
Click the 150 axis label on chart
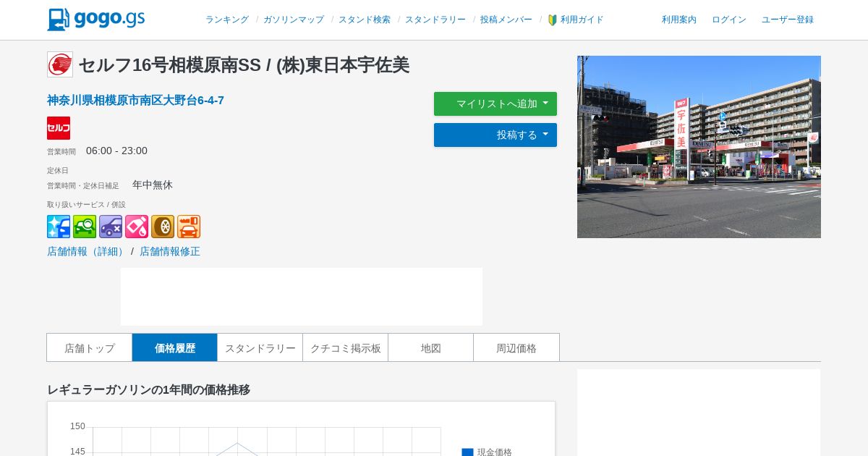tap(77, 426)
